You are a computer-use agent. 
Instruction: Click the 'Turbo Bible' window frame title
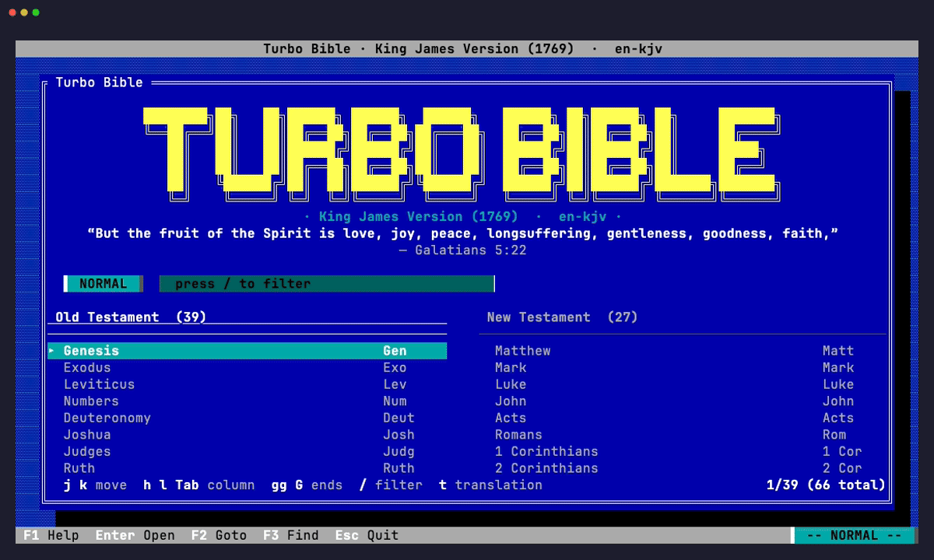[100, 82]
